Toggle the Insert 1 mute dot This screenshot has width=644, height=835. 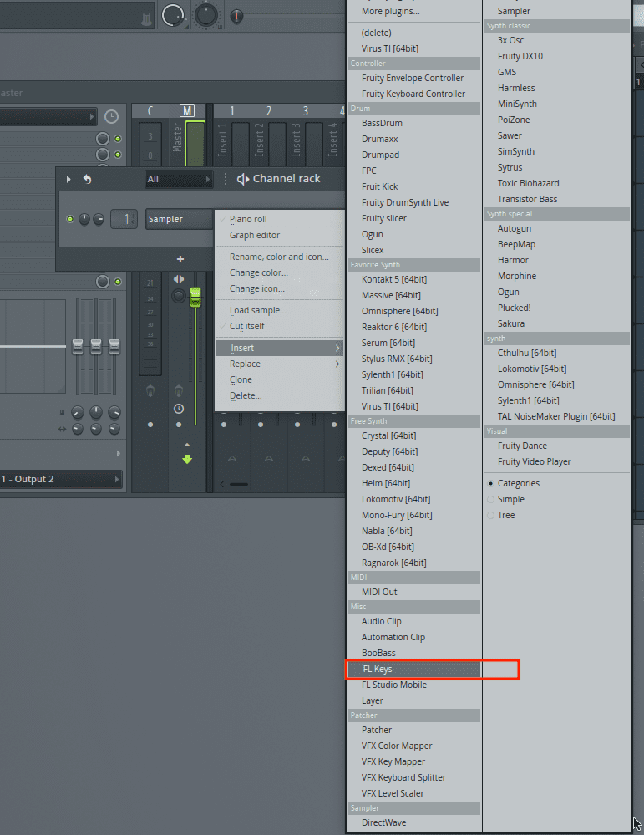224,425
